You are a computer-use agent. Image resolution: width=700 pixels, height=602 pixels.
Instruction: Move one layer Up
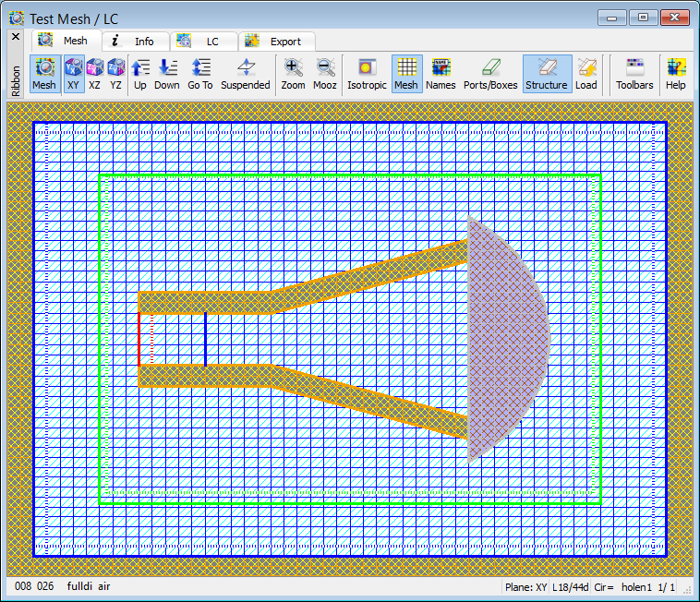point(140,73)
